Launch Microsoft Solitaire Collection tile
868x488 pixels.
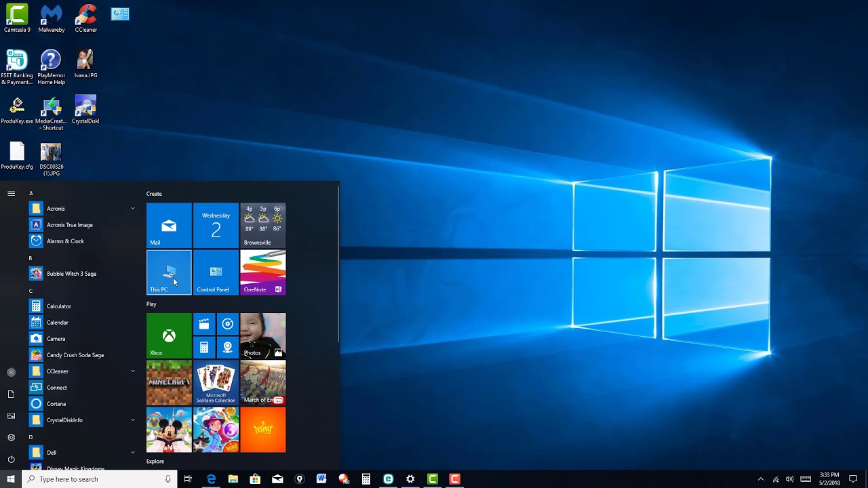coord(216,382)
